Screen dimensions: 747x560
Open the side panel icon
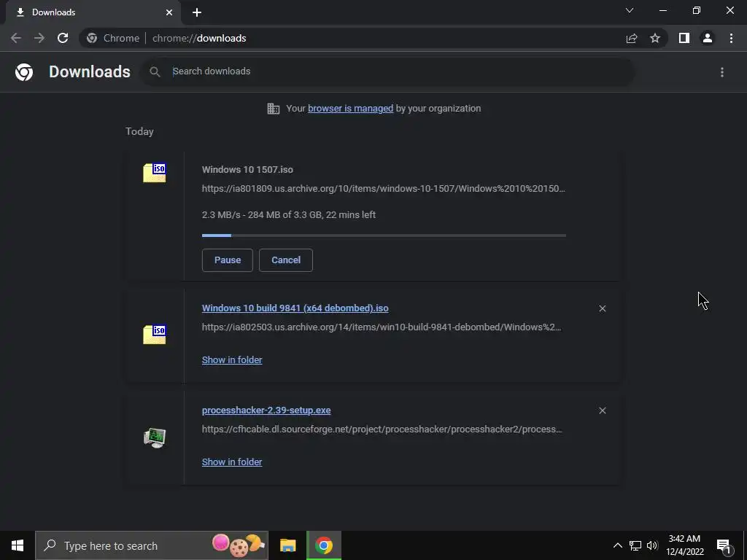[684, 38]
